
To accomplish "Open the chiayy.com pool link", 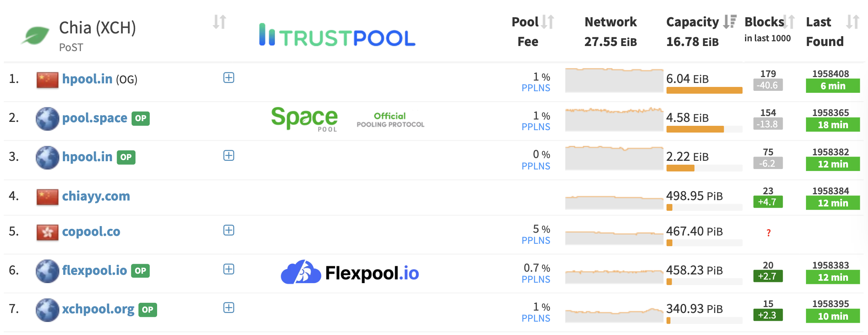I will tap(96, 196).
